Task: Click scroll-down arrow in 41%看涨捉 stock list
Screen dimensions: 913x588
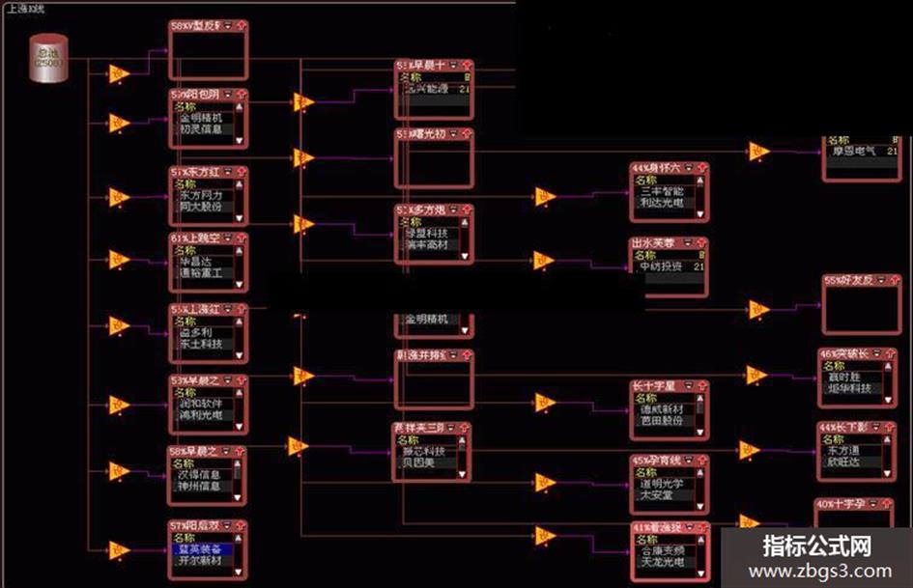Action: click(700, 574)
